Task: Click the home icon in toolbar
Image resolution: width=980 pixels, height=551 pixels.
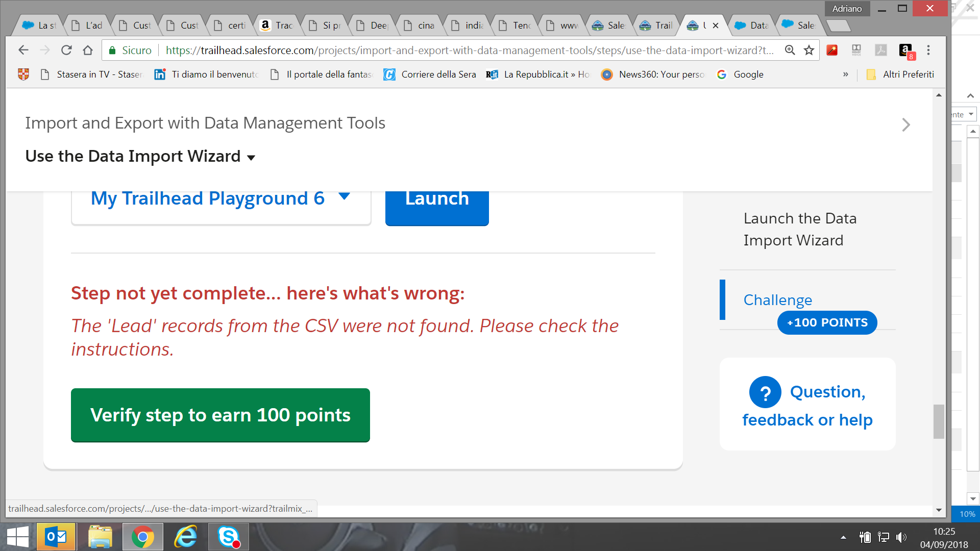Action: (x=88, y=50)
